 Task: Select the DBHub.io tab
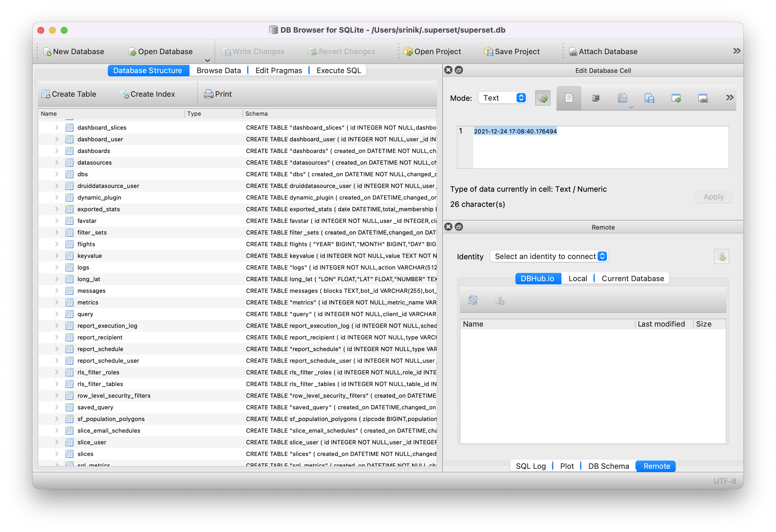point(537,279)
